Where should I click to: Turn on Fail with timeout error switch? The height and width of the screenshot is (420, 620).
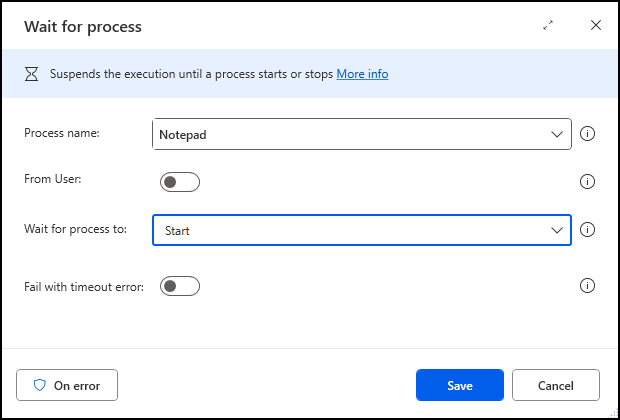point(180,286)
